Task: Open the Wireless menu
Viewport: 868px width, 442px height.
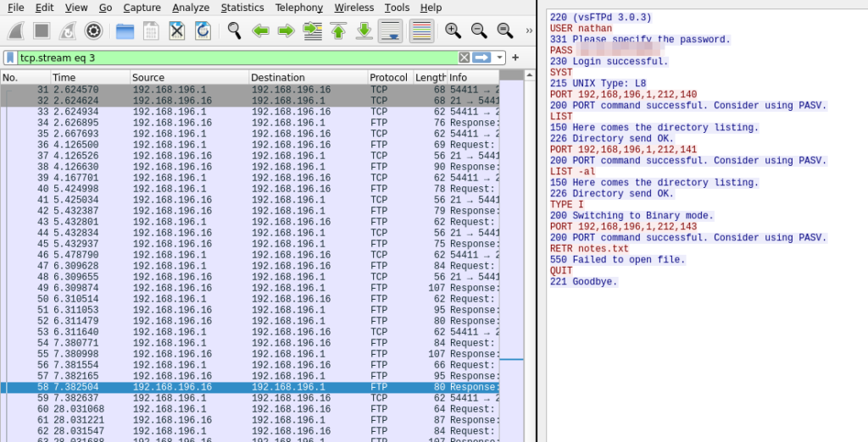Action: coord(353,8)
